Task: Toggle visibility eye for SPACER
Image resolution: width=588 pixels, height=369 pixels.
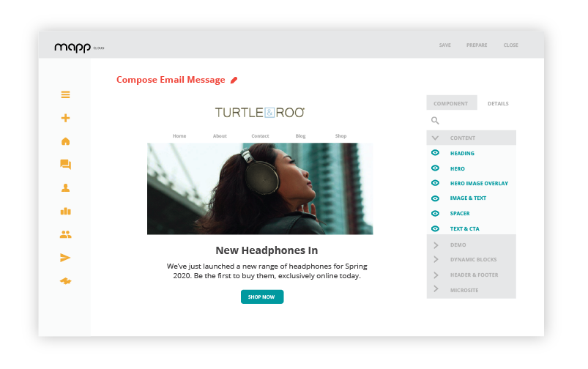Action: tap(435, 213)
